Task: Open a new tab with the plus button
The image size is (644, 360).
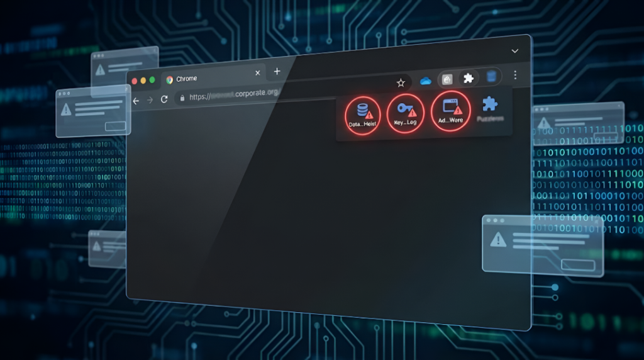Action: click(x=277, y=71)
